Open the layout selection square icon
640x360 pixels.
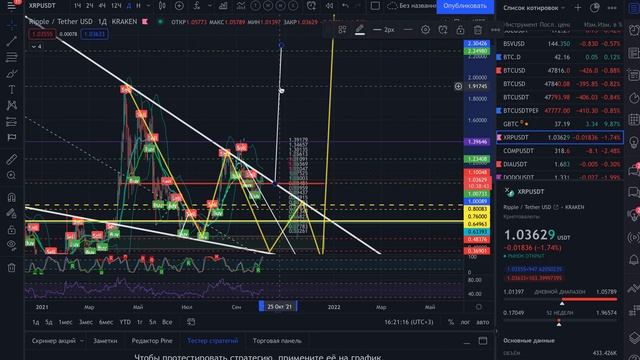(375, 6)
